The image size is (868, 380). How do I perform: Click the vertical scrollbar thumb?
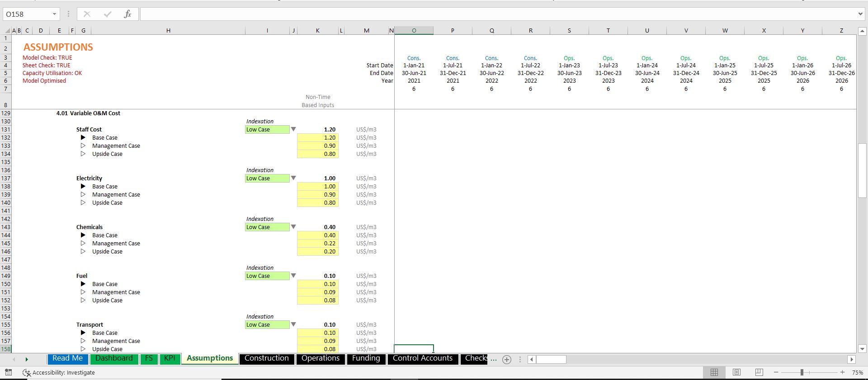pos(862,170)
